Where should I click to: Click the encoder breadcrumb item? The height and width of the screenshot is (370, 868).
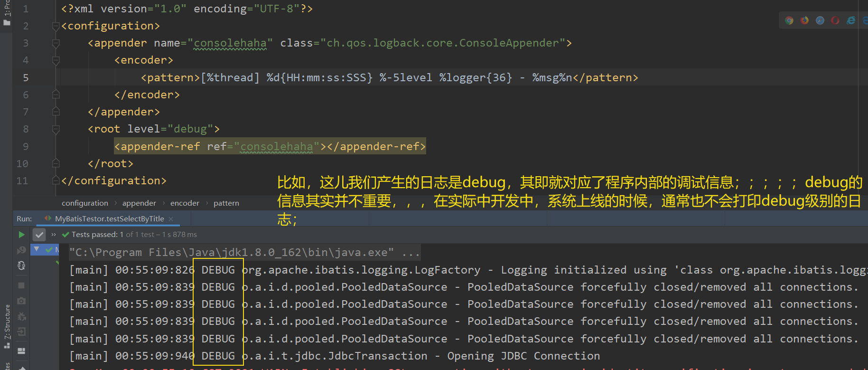(x=185, y=203)
